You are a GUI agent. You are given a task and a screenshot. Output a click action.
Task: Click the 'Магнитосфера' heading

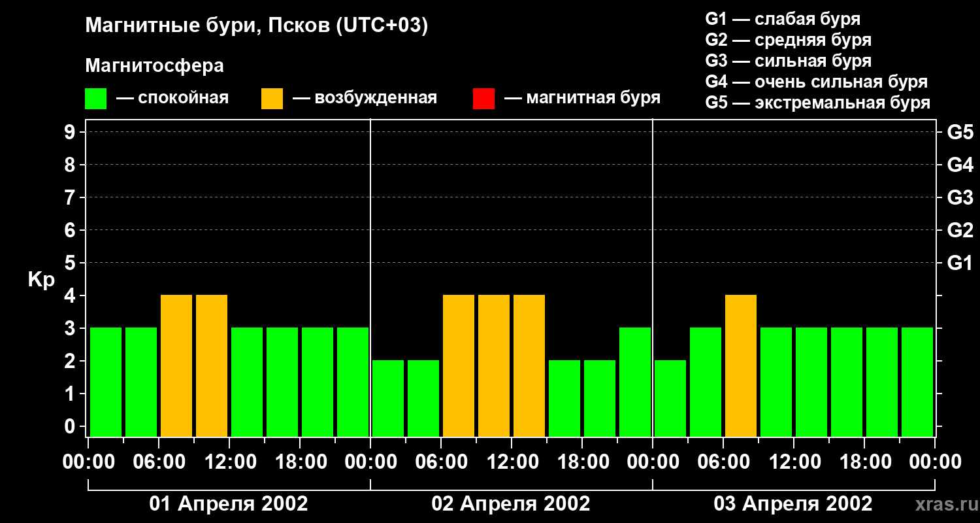click(154, 66)
